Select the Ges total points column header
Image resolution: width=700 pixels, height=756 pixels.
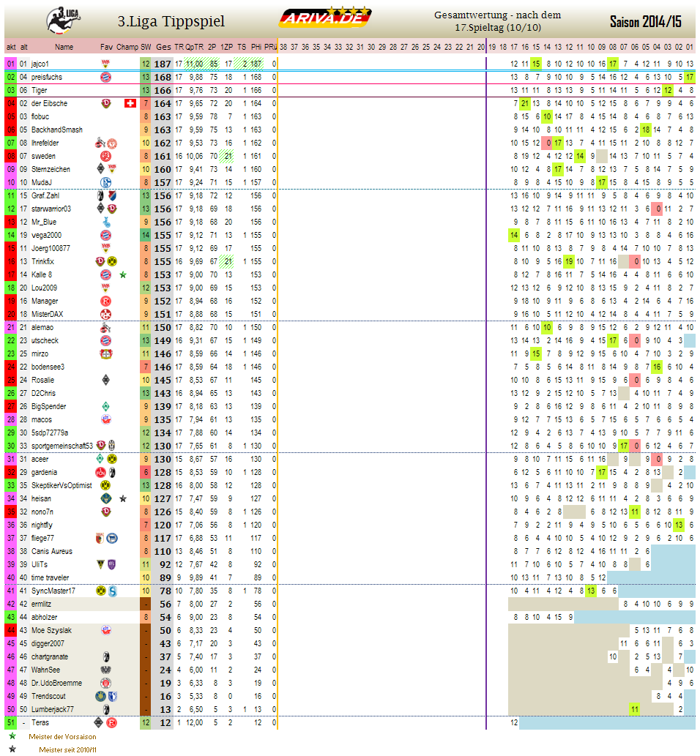[163, 47]
